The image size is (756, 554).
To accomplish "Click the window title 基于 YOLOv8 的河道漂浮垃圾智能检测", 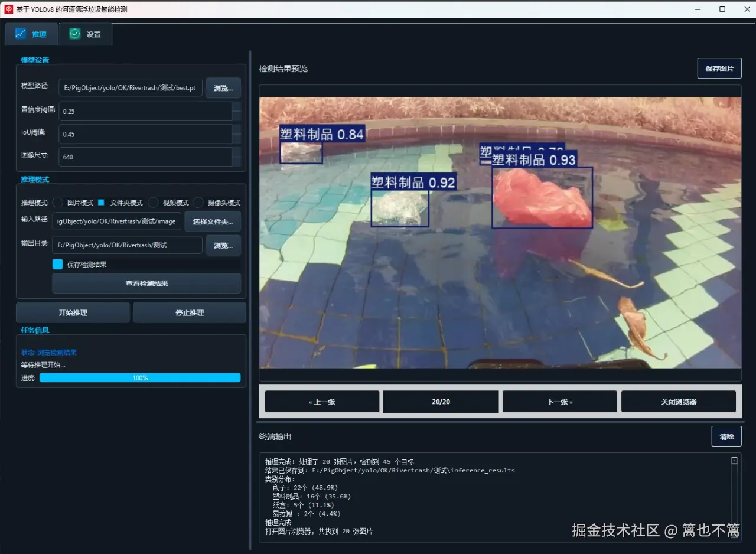I will tap(71, 9).
